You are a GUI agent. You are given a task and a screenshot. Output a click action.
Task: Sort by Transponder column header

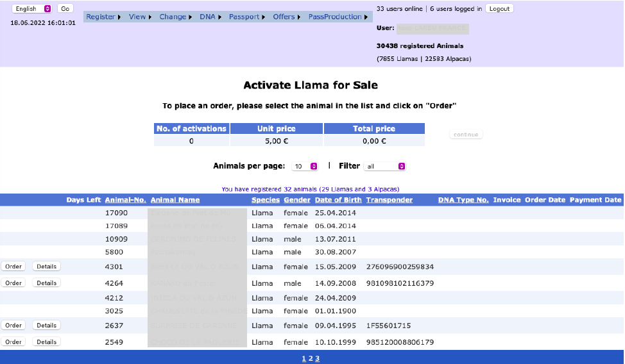[x=389, y=200]
